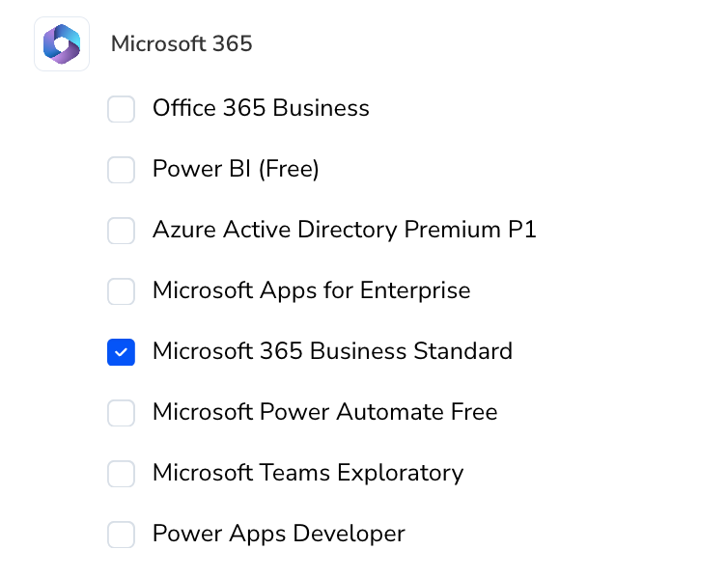The width and height of the screenshot is (728, 577).
Task: Click Azure Active Directory Premium P1 label
Action: [345, 230]
